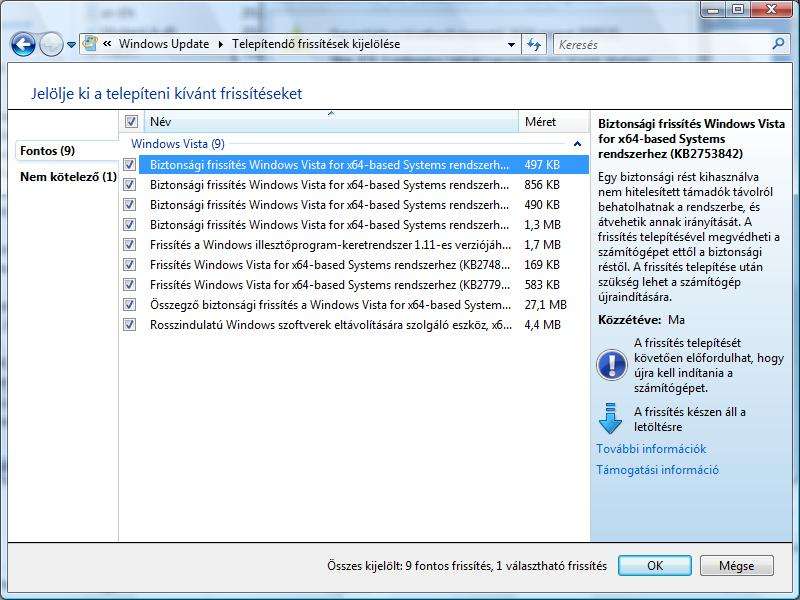Select the Nem kötelező (1) tab
This screenshot has height=600, width=800.
click(68, 177)
